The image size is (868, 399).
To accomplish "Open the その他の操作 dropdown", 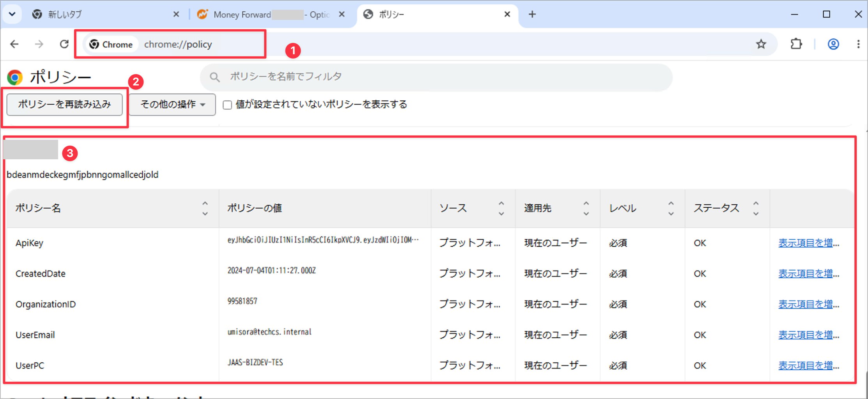I will [x=172, y=104].
